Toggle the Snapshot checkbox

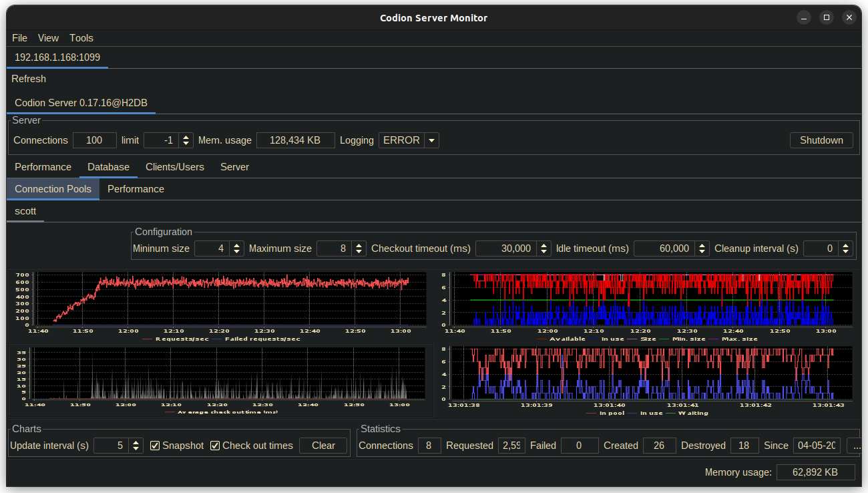tap(155, 446)
